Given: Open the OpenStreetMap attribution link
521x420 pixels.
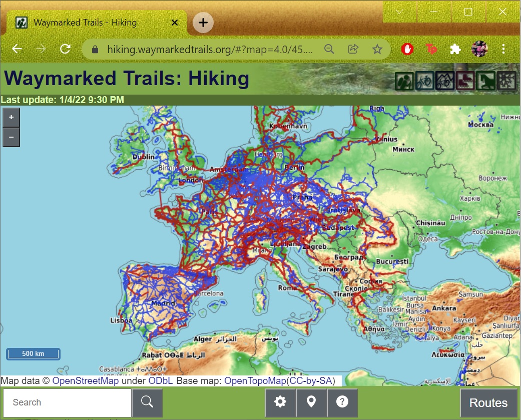Looking at the screenshot, I should pyautogui.click(x=86, y=381).
